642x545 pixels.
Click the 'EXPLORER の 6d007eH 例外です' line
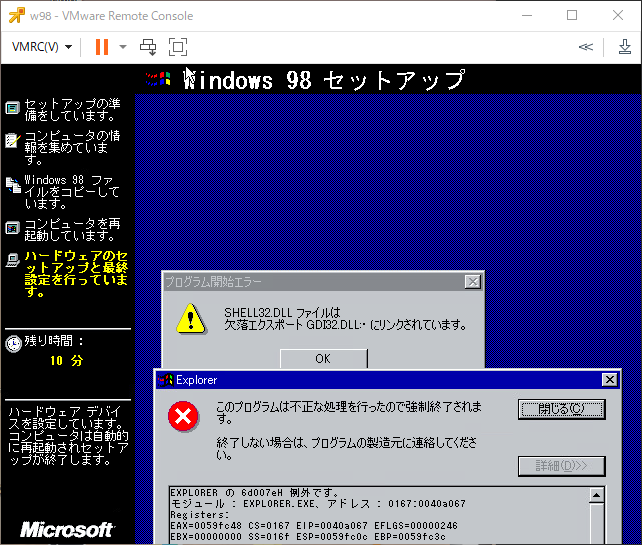click(254, 492)
